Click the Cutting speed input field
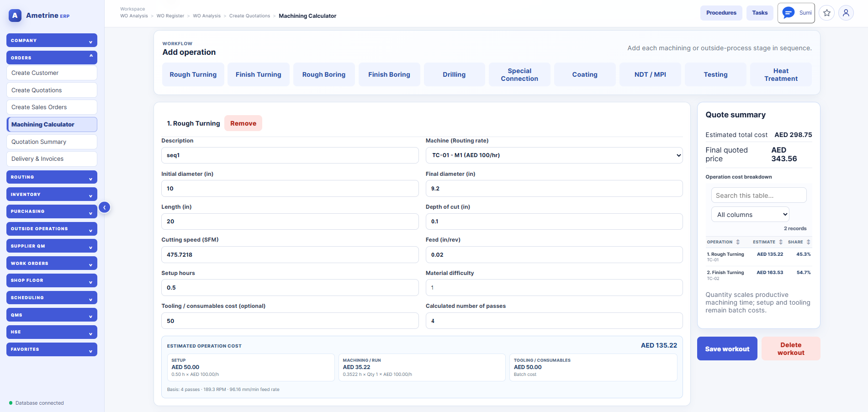 (290, 254)
